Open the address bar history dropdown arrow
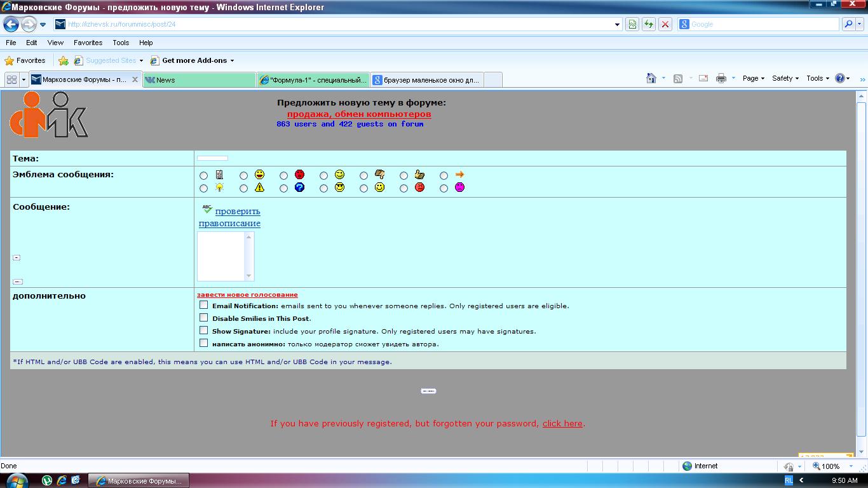868x488 pixels. point(618,25)
